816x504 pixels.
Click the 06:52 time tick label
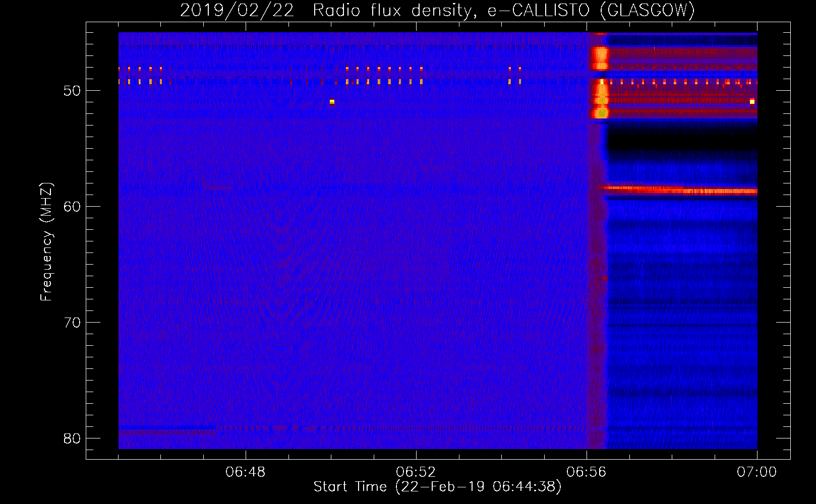(416, 472)
